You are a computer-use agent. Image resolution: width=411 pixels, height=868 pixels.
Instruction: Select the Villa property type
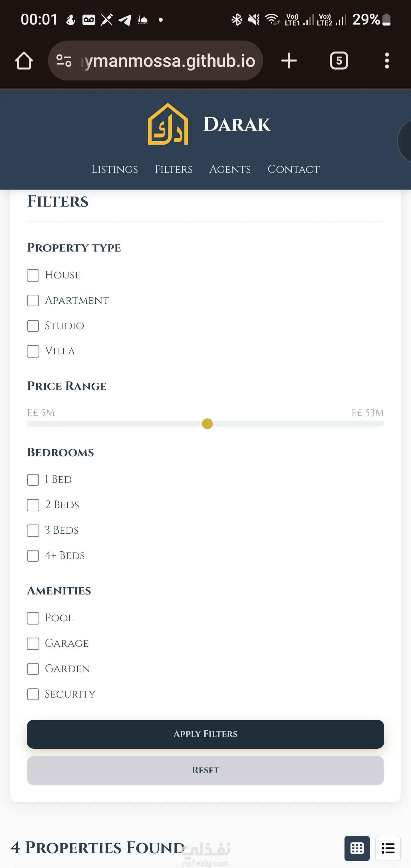(33, 351)
